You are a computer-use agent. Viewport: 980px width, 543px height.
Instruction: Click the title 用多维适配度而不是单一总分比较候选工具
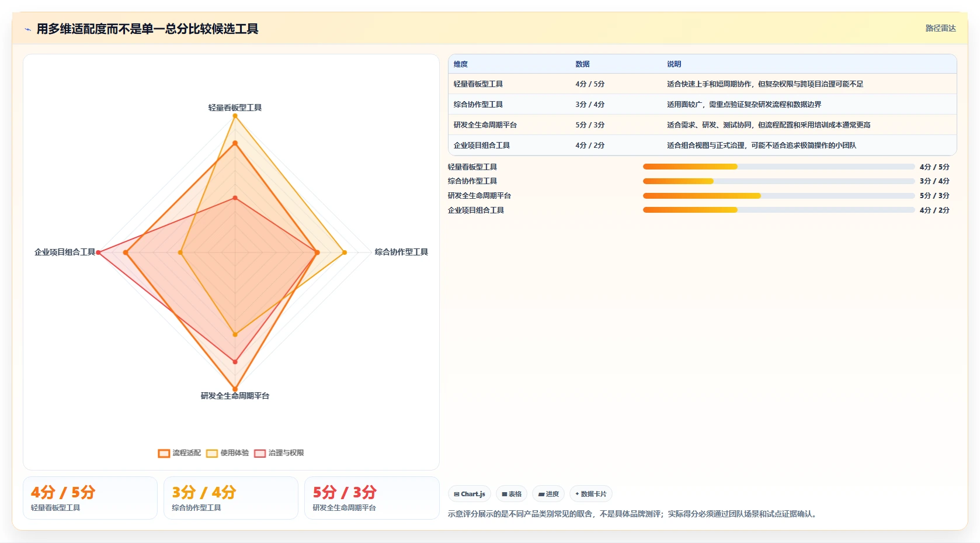(x=147, y=29)
